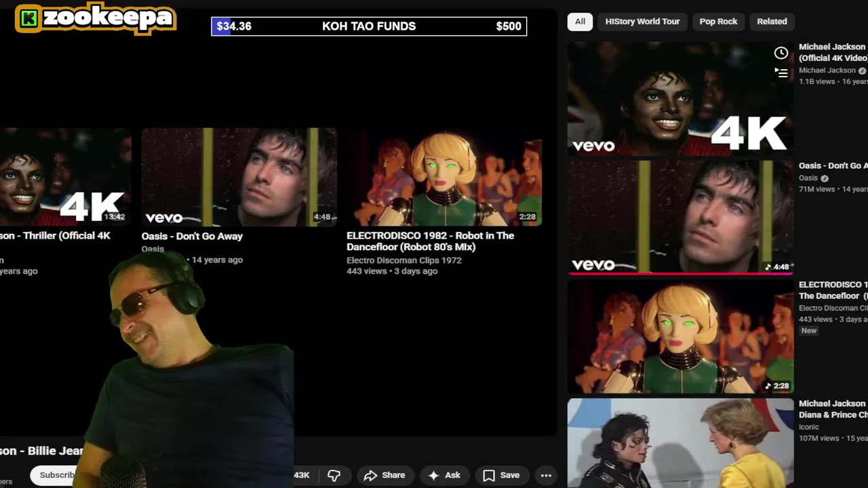Viewport: 868px width, 488px height.
Task: Click the sidebar 'Oasis' channel name
Action: 814,178
